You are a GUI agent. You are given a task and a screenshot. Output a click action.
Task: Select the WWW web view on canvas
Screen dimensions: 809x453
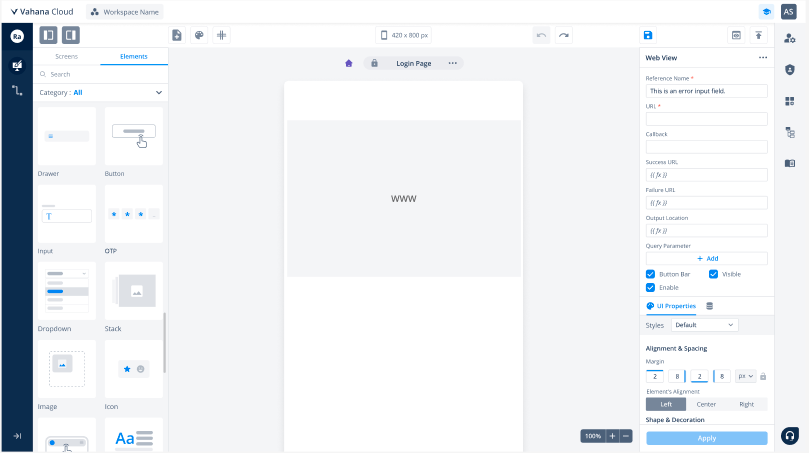tap(403, 199)
